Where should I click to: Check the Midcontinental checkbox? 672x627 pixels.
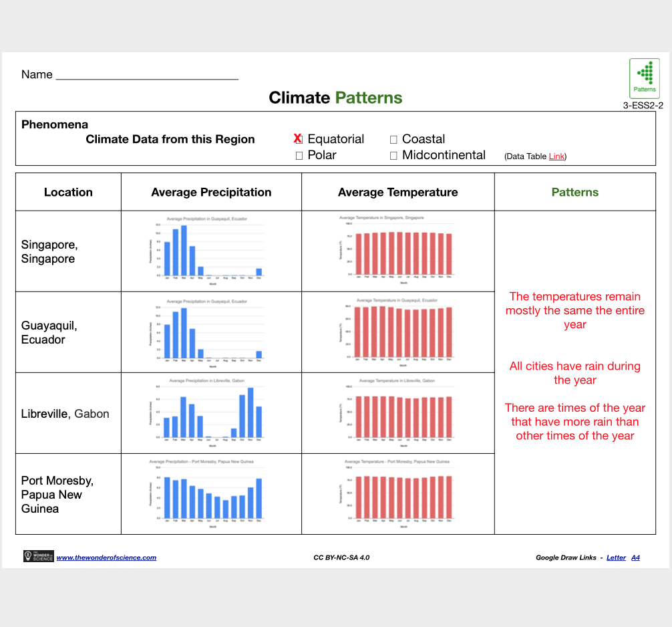point(393,155)
